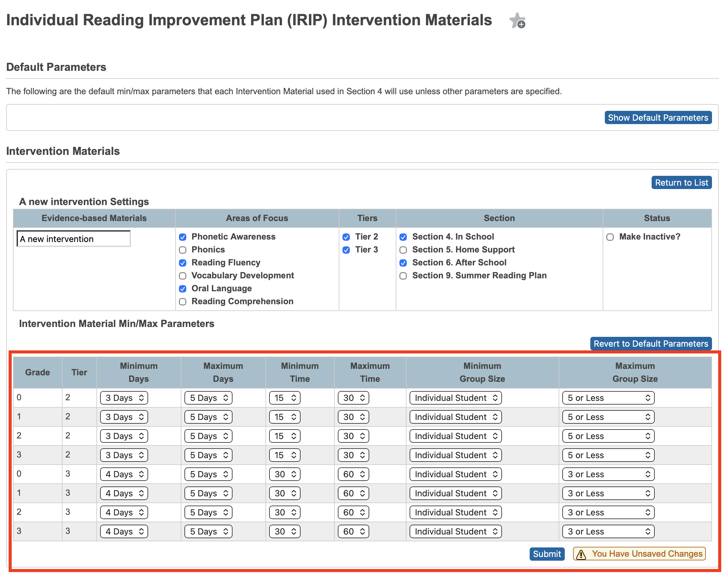Image resolution: width=728 pixels, height=577 pixels.
Task: Enable the Phonics area of focus
Action: point(183,250)
